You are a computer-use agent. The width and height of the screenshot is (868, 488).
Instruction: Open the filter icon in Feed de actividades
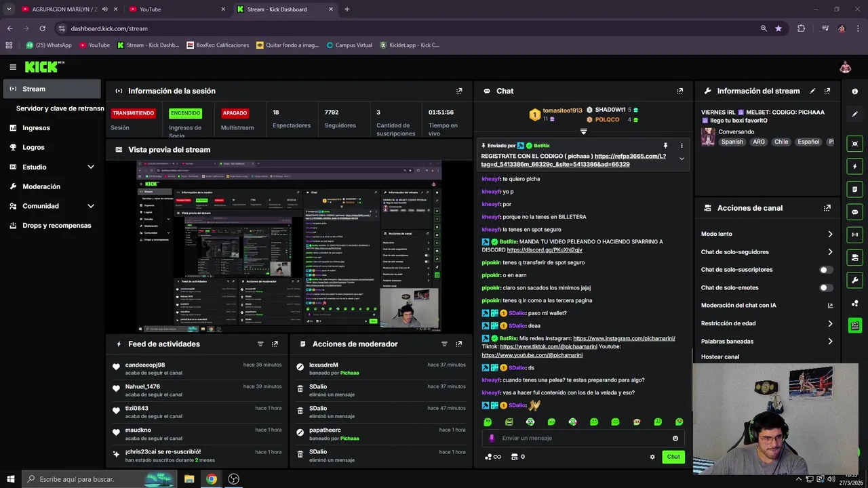click(260, 344)
